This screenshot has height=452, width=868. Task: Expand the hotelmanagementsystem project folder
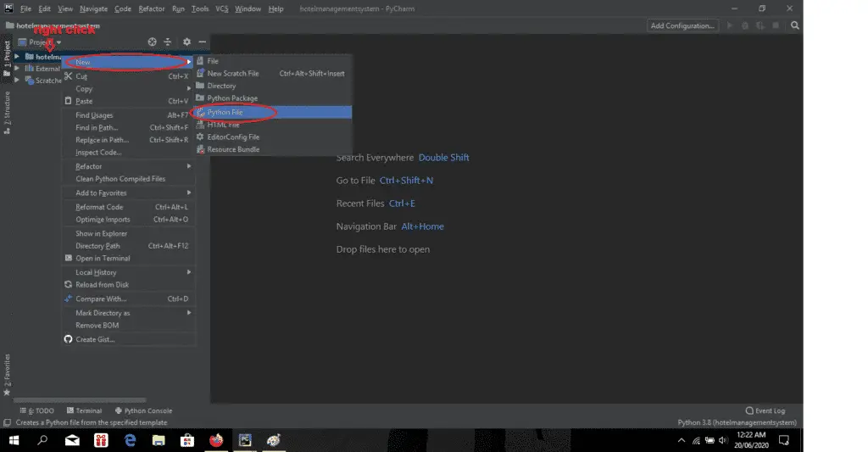(x=18, y=57)
